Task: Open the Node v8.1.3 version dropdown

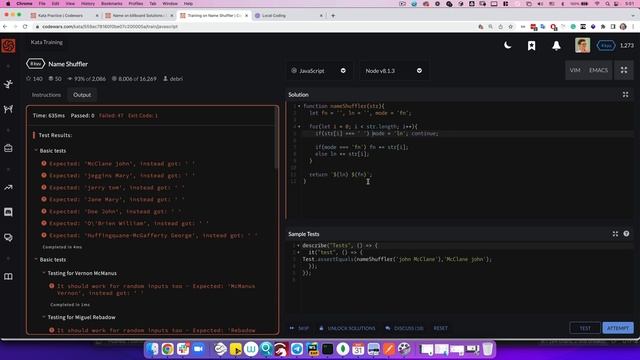Action: point(393,71)
